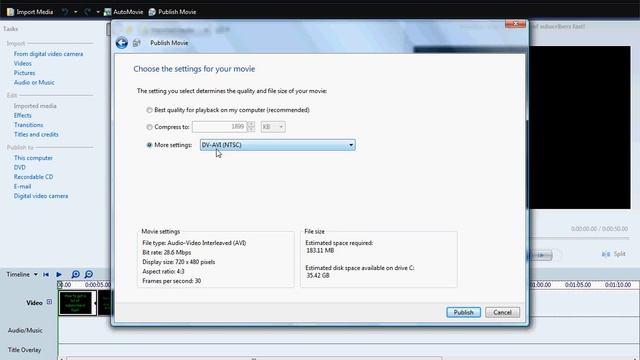
Task: Click the Title Overlay track label
Action: pyautogui.click(x=24, y=350)
